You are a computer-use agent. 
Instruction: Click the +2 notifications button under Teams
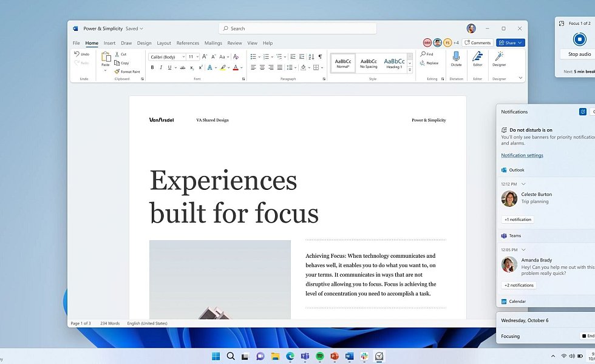pyautogui.click(x=518, y=285)
